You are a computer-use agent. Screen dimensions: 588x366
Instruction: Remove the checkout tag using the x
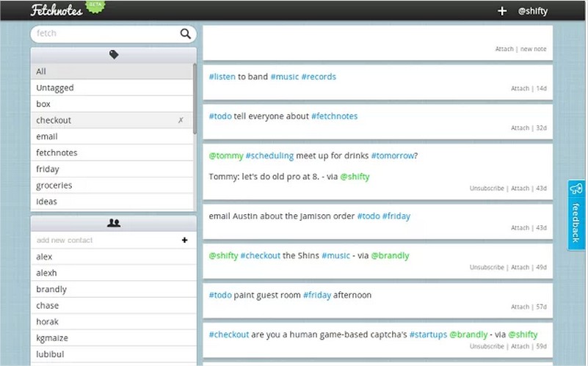pos(181,120)
